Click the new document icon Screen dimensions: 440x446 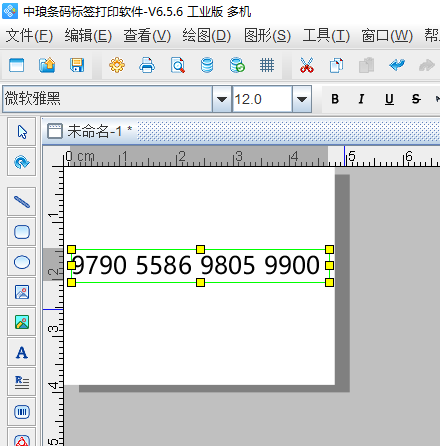[x=17, y=65]
